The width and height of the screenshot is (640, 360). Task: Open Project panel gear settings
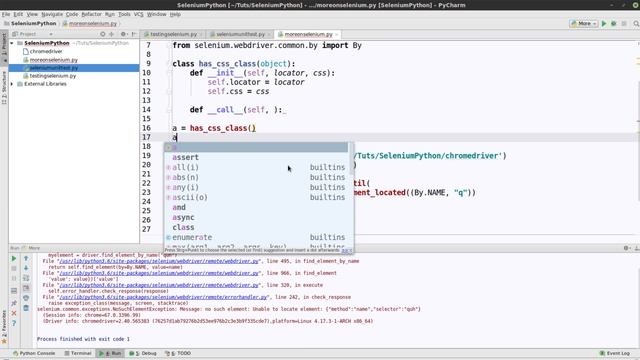pos(123,34)
